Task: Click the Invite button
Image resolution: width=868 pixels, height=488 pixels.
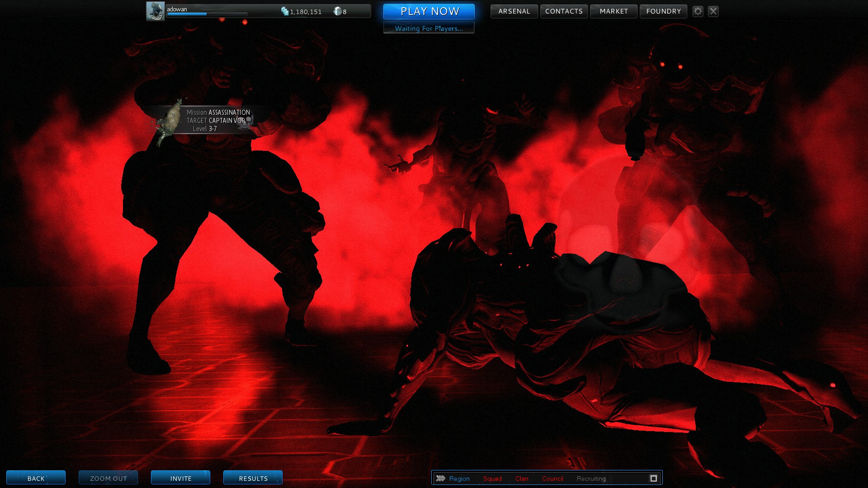Action: [180, 478]
